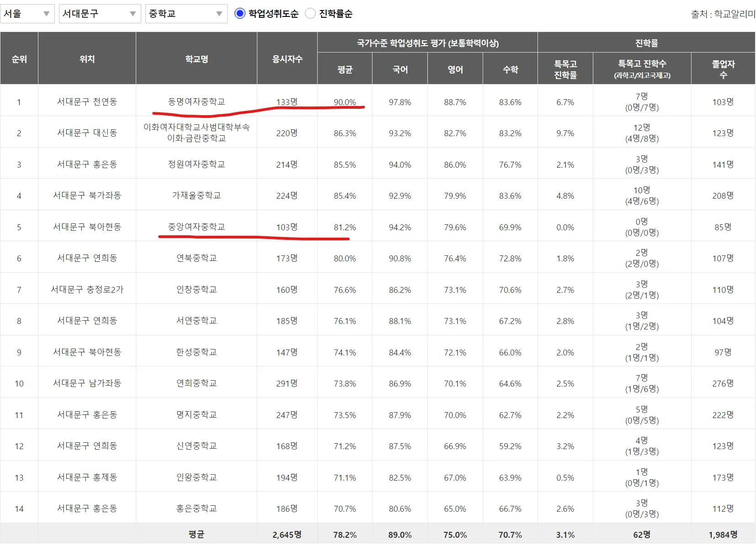Click the 62명 total 특목고 진학수
This screenshot has width=756, height=546.
click(x=642, y=535)
